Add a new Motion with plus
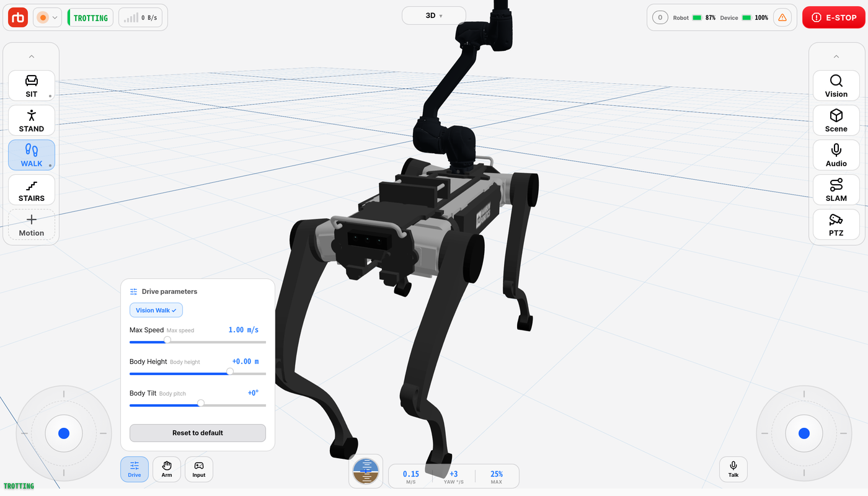The width and height of the screenshot is (868, 496). (x=32, y=224)
